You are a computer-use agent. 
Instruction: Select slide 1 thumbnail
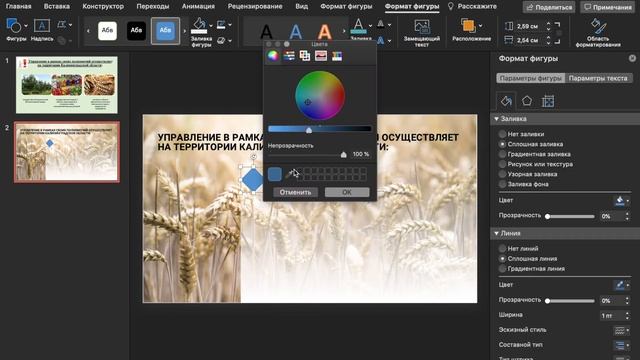(67, 85)
